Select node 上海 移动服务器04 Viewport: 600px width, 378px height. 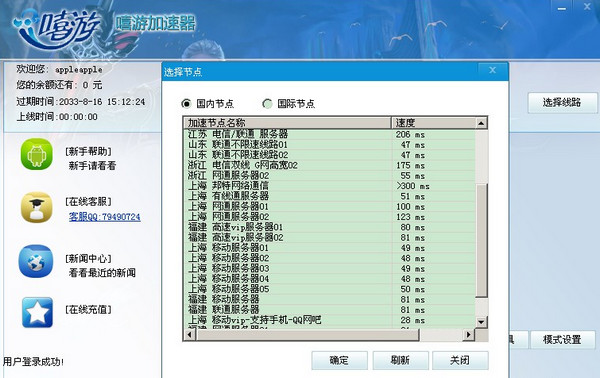tap(330, 279)
